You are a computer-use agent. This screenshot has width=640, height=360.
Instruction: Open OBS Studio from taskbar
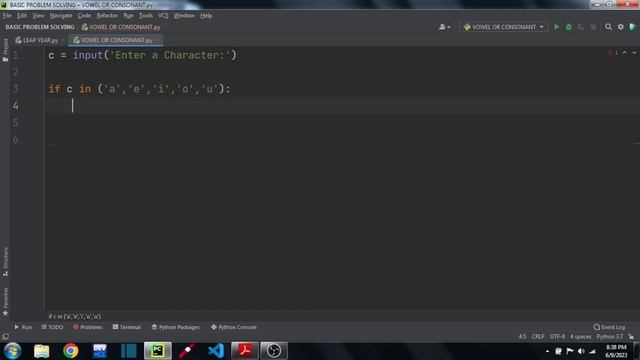point(274,351)
